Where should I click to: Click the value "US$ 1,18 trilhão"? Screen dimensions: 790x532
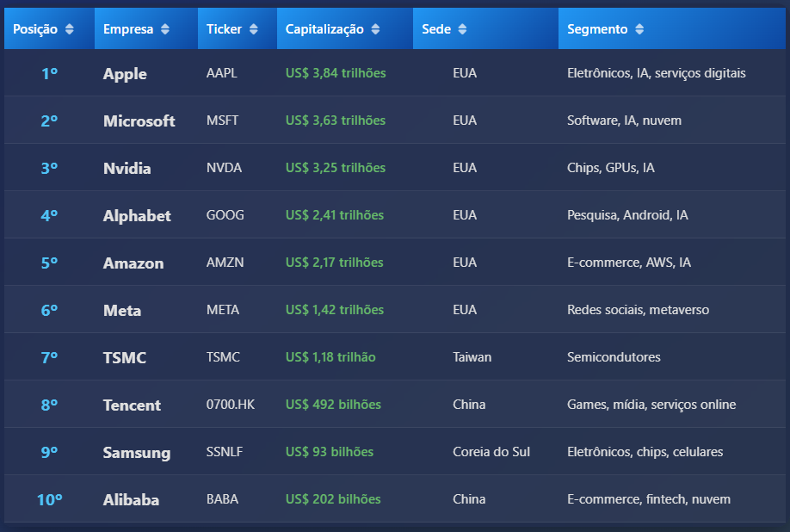coord(330,357)
